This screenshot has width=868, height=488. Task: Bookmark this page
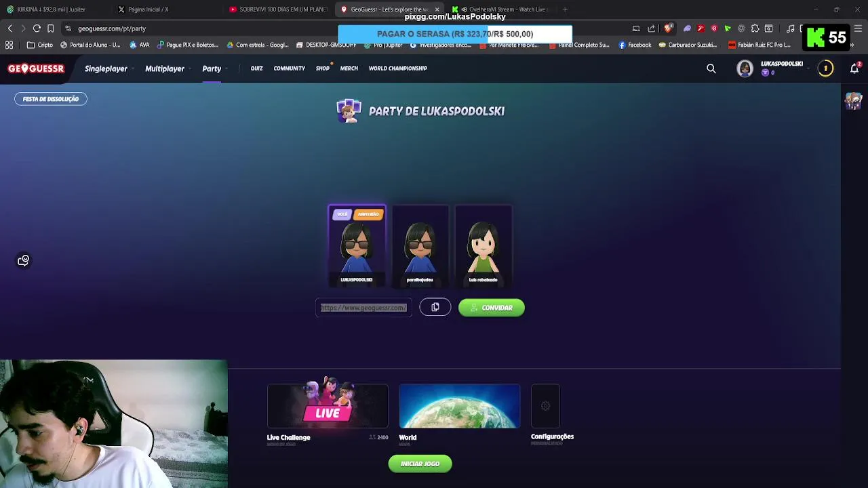pos(50,28)
